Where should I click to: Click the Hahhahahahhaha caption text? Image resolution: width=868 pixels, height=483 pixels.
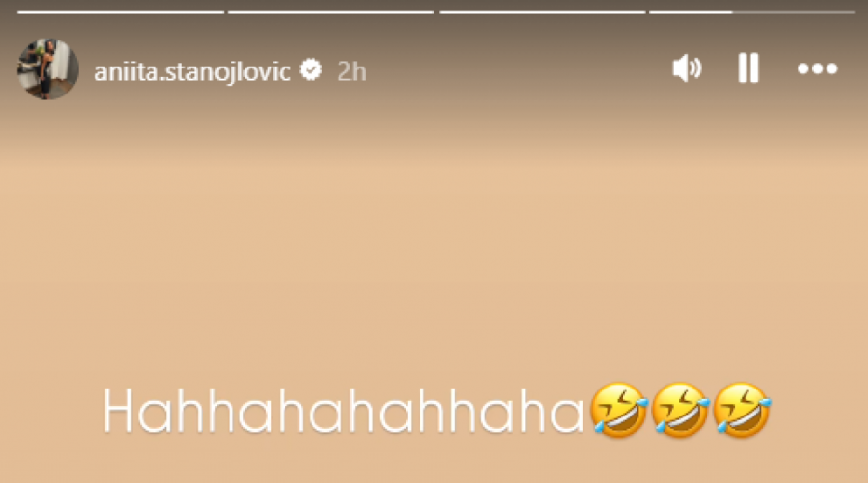coord(345,412)
